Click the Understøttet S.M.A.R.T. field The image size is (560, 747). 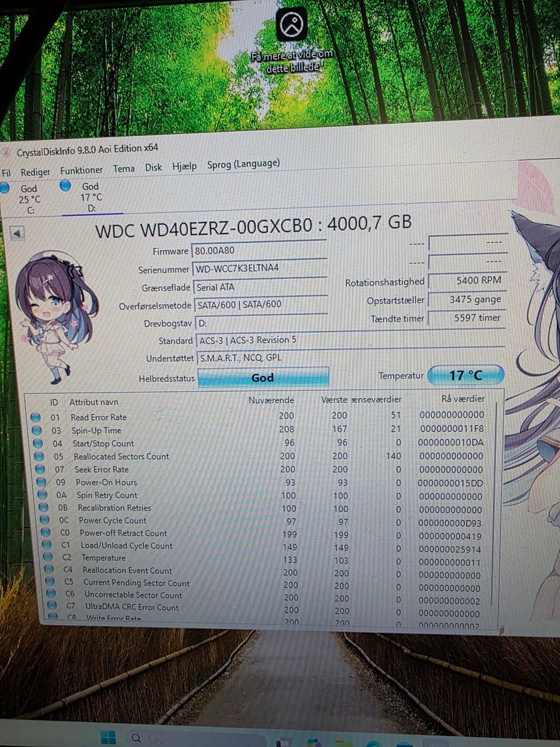tap(350, 358)
